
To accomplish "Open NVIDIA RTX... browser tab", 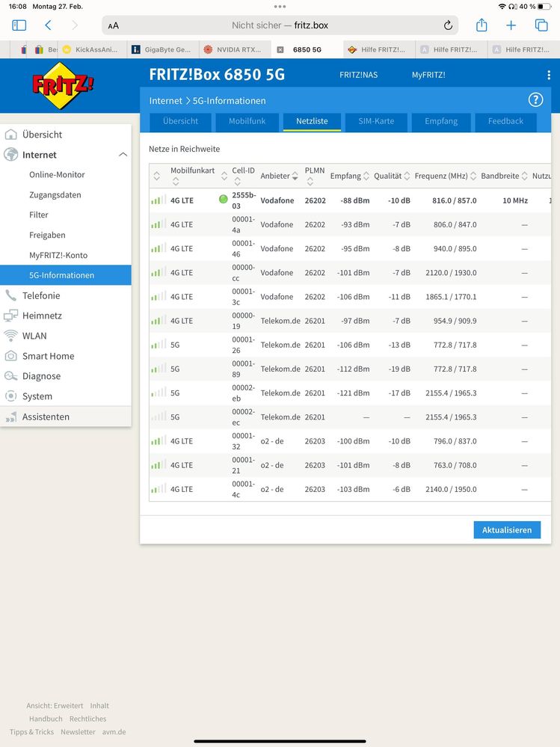I will [x=235, y=49].
